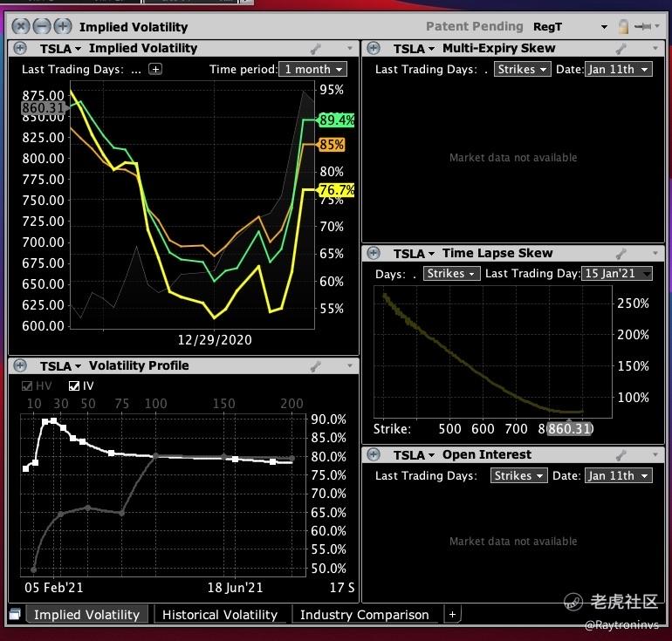Add a new tab with plus button
672x641 pixels.
(x=452, y=615)
